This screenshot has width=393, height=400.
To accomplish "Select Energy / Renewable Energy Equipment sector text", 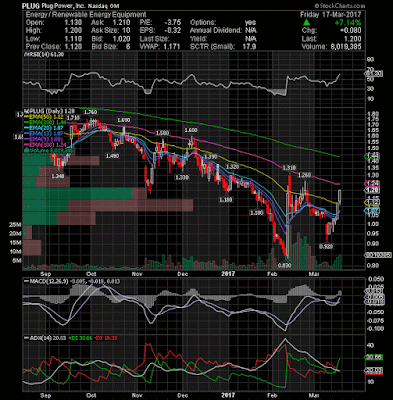I will coord(86,15).
